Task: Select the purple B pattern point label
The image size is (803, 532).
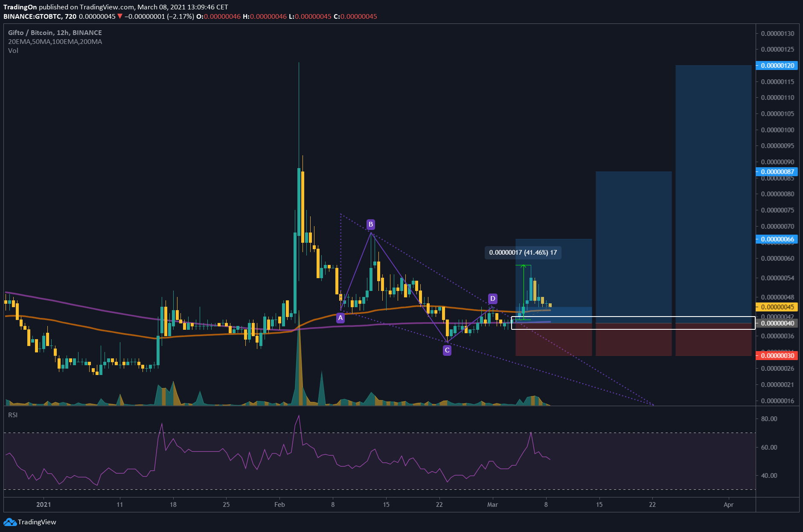Action: pos(371,224)
